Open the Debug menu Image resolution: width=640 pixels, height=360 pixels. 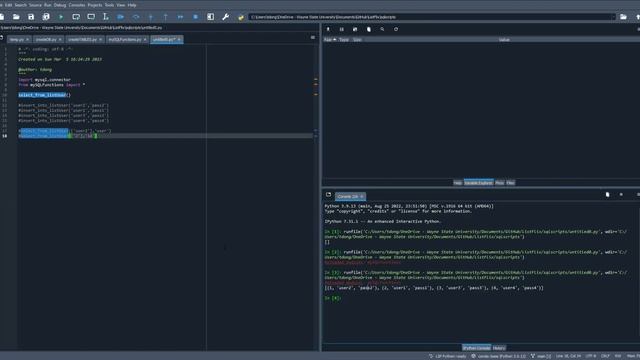point(60,5)
